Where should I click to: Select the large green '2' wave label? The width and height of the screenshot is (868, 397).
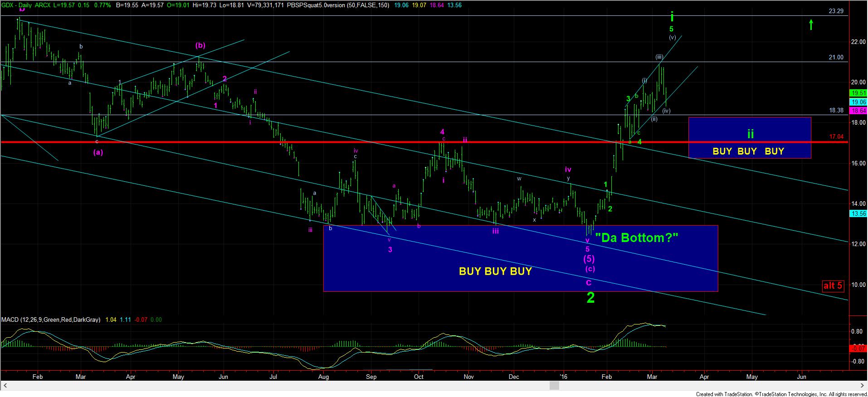tap(590, 298)
